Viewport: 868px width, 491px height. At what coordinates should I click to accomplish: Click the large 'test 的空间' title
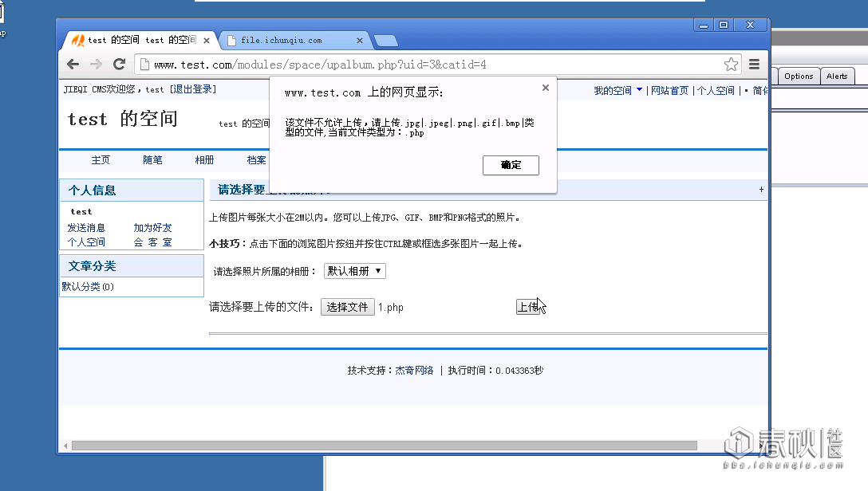tap(123, 119)
